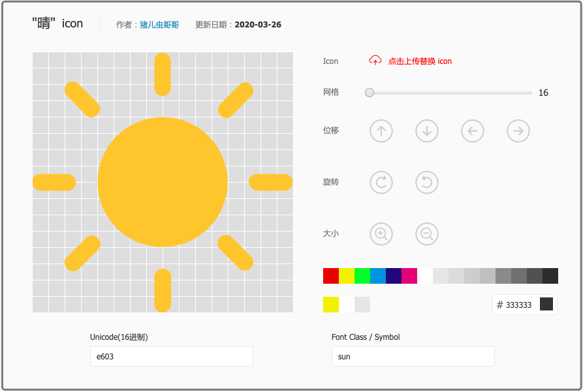Click the move up arrow icon
583x392 pixels.
click(x=381, y=130)
